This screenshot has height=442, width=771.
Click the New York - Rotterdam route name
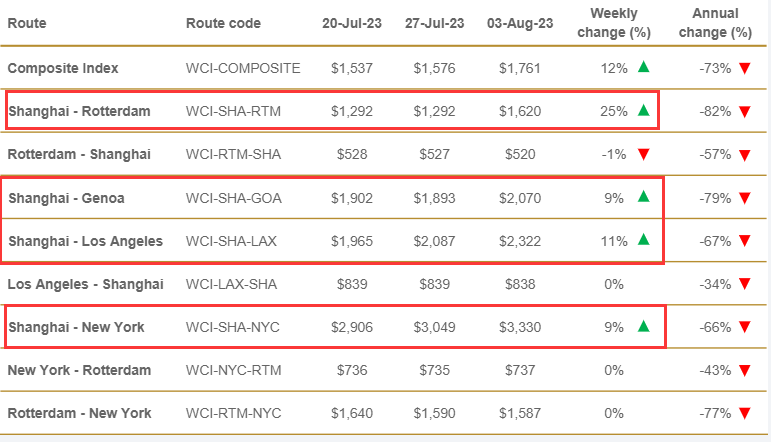point(79,370)
